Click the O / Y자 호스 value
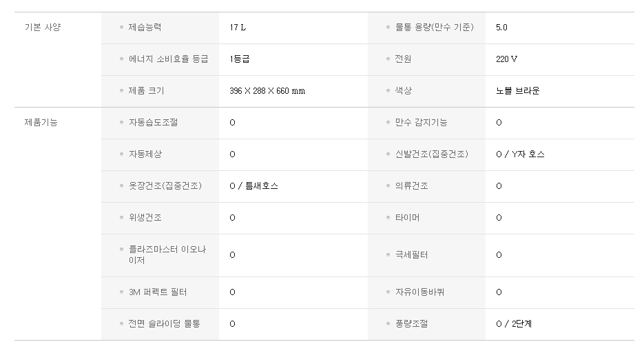 click(x=520, y=154)
